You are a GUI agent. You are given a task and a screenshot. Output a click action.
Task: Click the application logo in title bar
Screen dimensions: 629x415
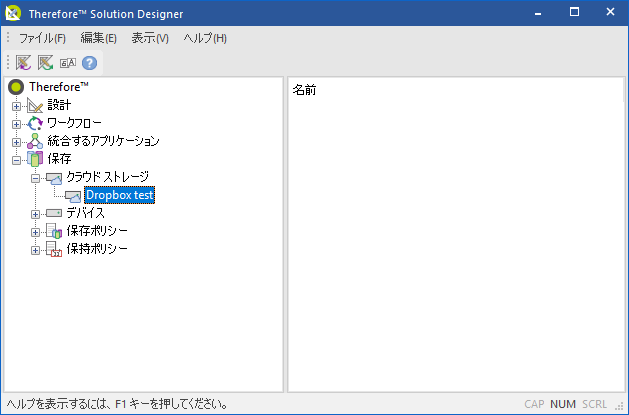click(x=13, y=13)
